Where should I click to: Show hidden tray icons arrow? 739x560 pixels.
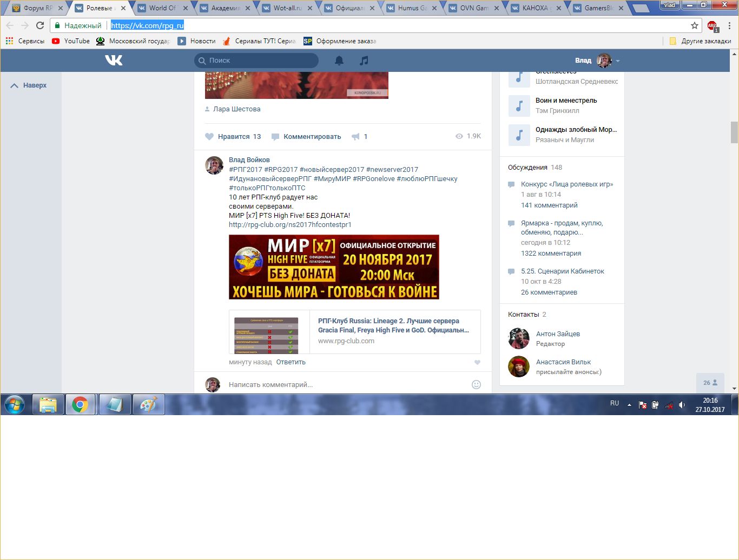point(629,405)
